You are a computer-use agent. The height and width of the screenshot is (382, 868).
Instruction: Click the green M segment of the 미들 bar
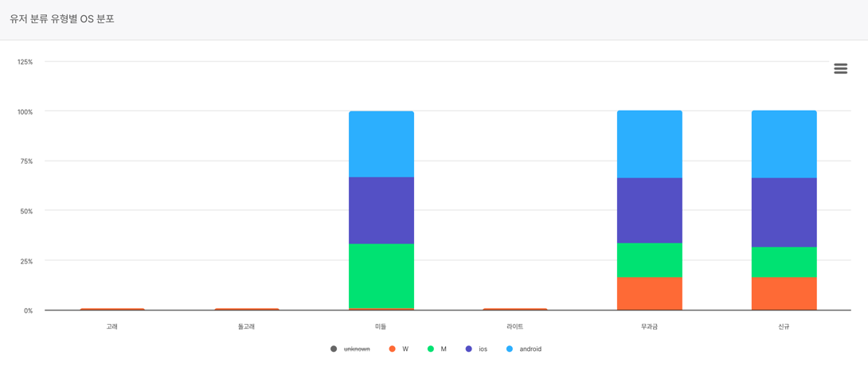381,275
